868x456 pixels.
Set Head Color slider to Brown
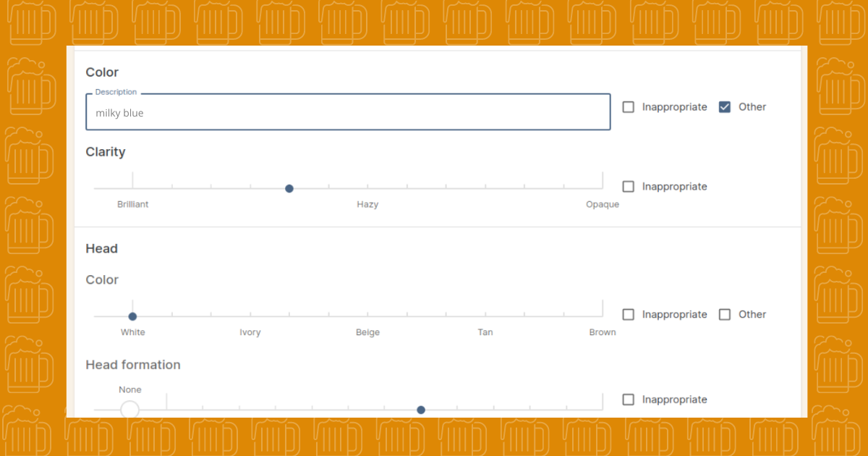point(602,316)
